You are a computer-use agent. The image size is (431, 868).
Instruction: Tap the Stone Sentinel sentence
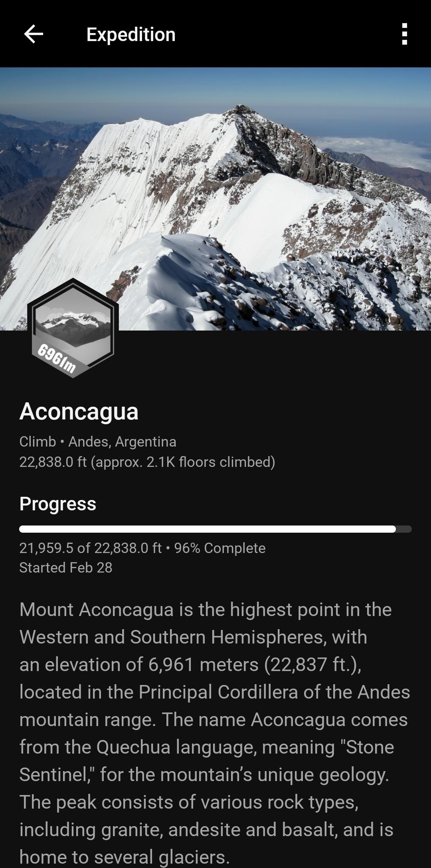click(x=215, y=747)
